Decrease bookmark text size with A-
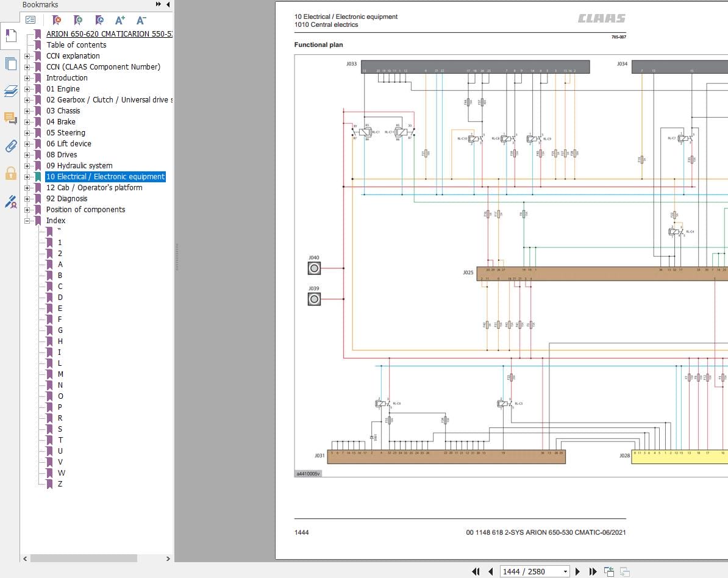 point(141,20)
